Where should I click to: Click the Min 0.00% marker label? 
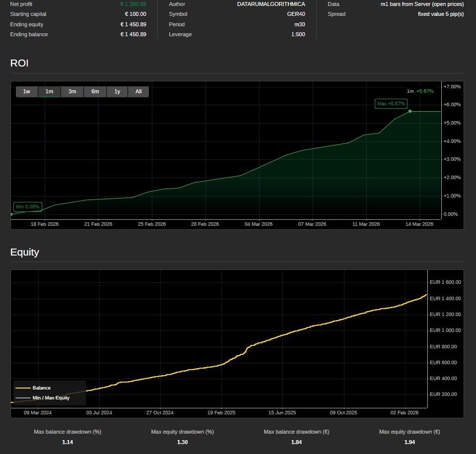tap(28, 207)
